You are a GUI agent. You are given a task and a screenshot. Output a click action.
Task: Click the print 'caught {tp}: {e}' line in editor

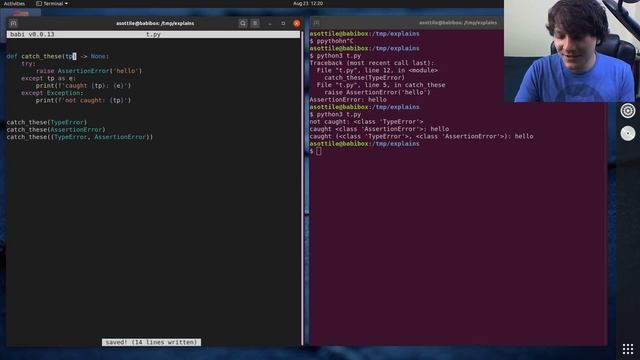(x=83, y=86)
